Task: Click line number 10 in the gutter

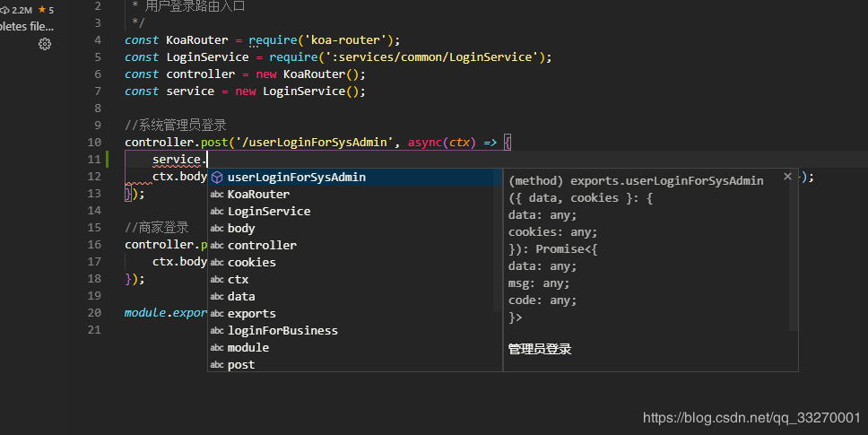Action: [x=95, y=143]
